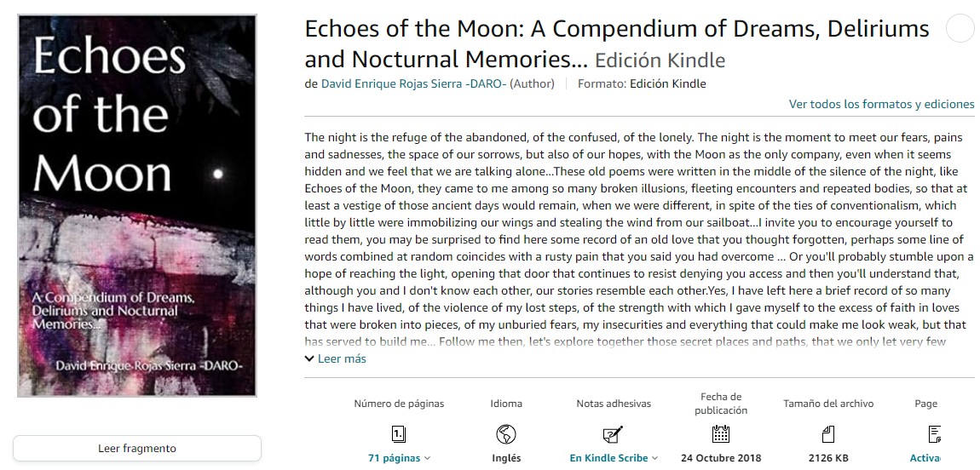Click the sticky notes pencil icon
The width and height of the screenshot is (980, 470).
pos(613,434)
